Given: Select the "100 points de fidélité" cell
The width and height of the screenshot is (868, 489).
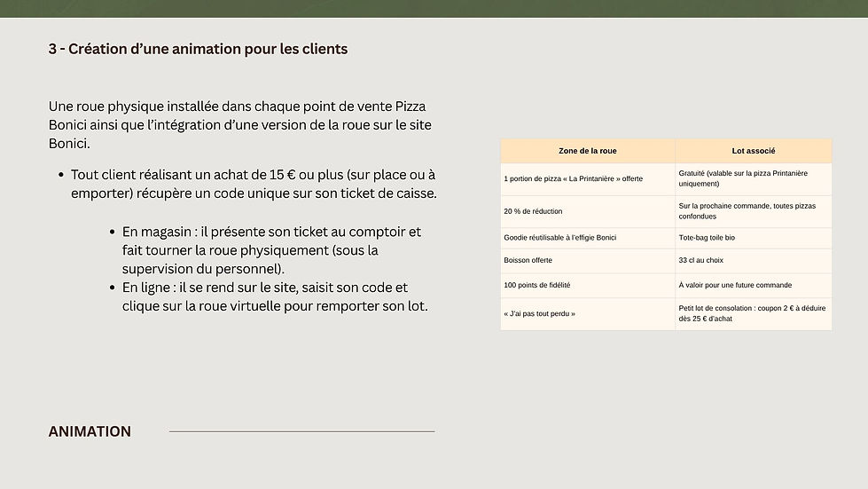Looking at the screenshot, I should (x=536, y=285).
